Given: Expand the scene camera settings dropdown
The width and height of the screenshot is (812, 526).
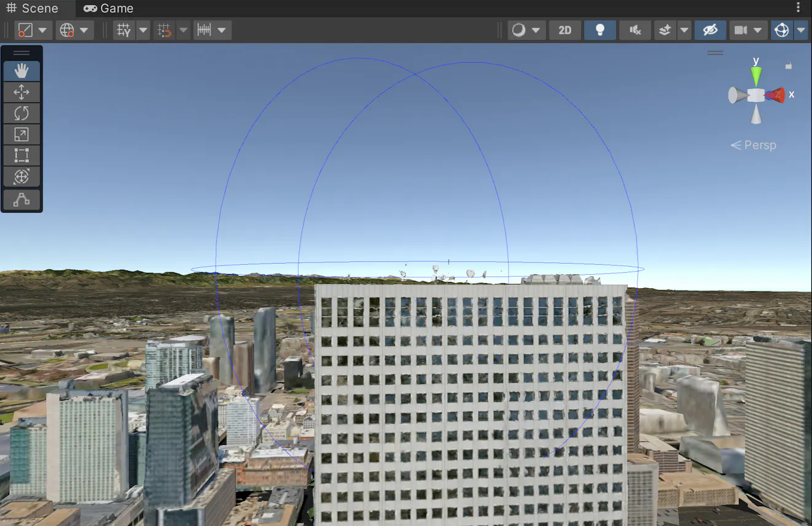Looking at the screenshot, I should 757,30.
